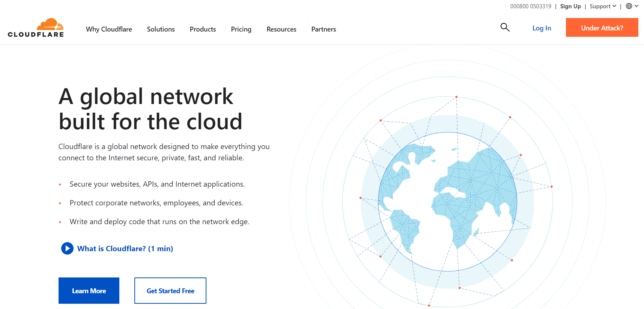The image size is (644, 309).
Task: Click text Protect corporate networks, employees, and devices
Action: pyautogui.click(x=156, y=203)
